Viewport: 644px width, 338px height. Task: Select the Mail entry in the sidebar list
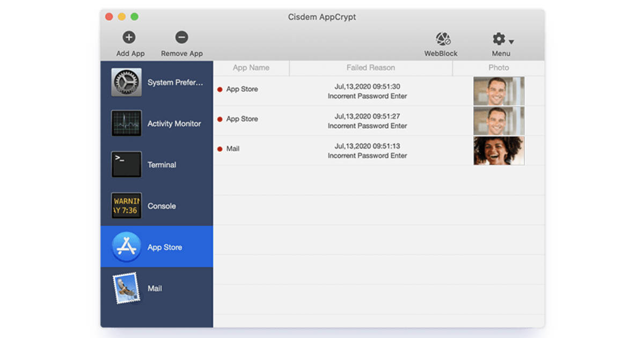[156, 288]
